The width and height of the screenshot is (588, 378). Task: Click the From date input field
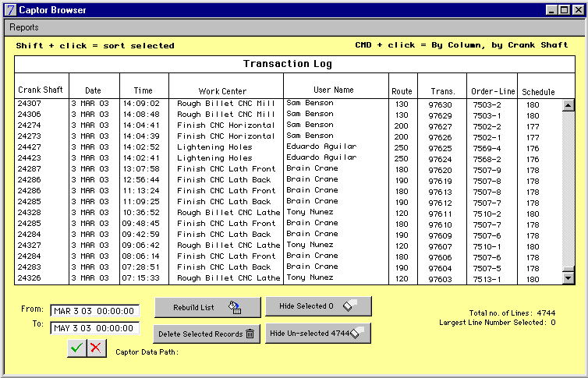[94, 311]
